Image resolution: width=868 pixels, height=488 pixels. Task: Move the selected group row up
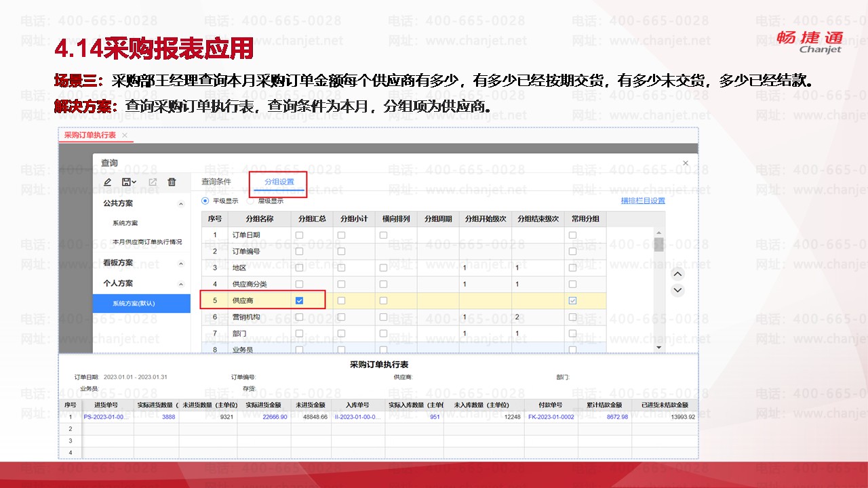677,274
